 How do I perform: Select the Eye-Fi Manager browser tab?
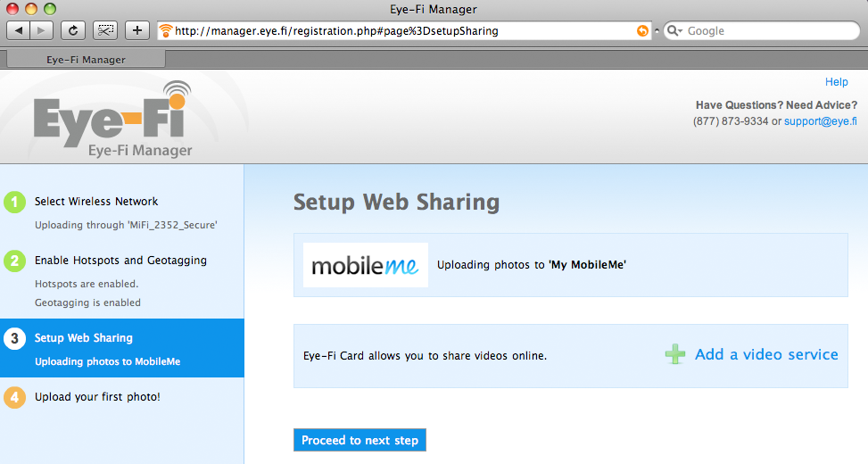(x=86, y=59)
